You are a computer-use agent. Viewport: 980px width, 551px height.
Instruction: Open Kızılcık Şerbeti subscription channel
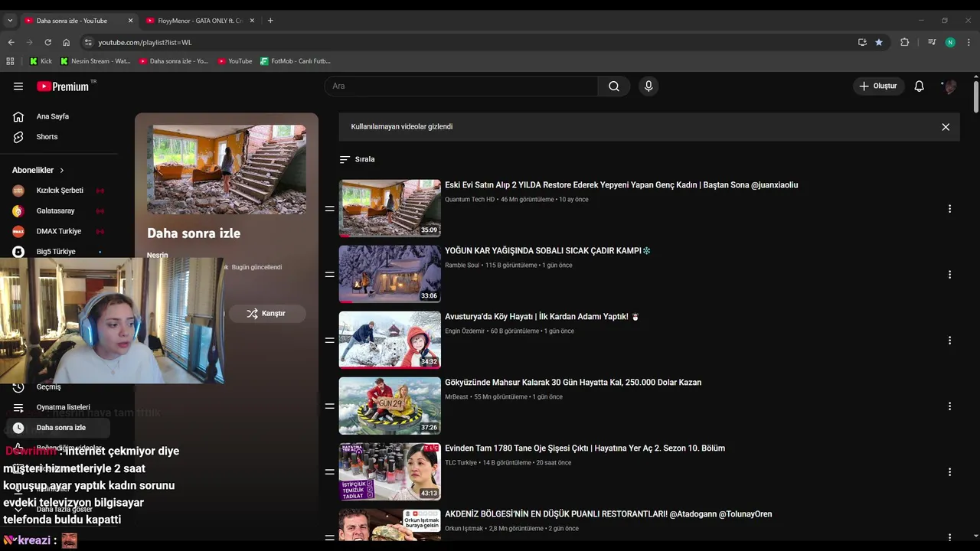tap(58, 191)
